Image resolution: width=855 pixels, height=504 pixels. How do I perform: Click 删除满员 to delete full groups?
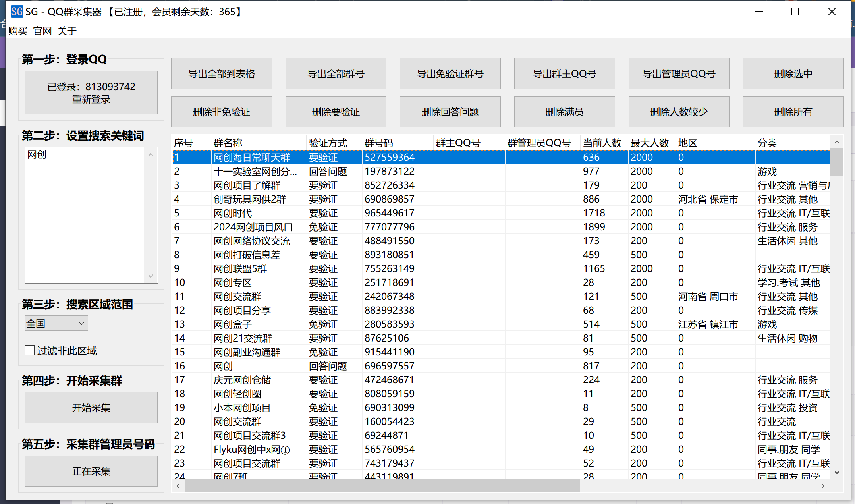point(564,112)
